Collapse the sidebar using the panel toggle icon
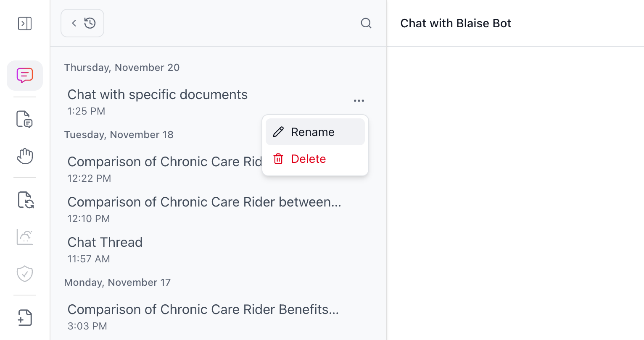The image size is (644, 340). [x=24, y=24]
